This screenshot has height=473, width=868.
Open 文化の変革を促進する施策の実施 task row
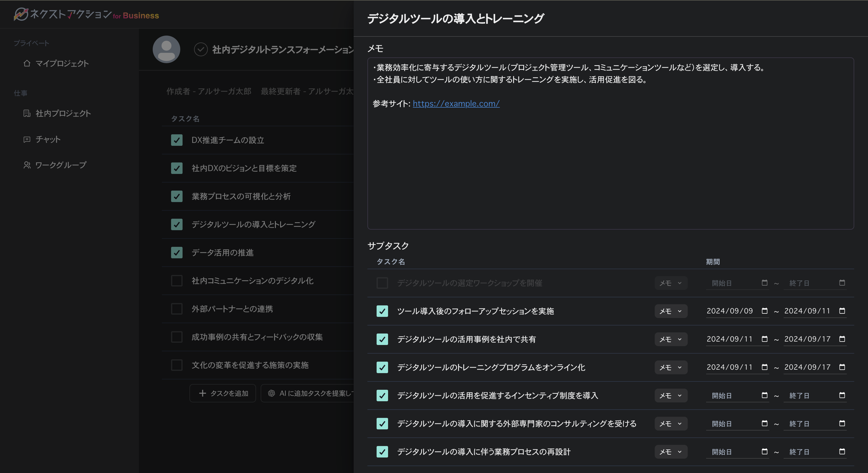[257, 365]
